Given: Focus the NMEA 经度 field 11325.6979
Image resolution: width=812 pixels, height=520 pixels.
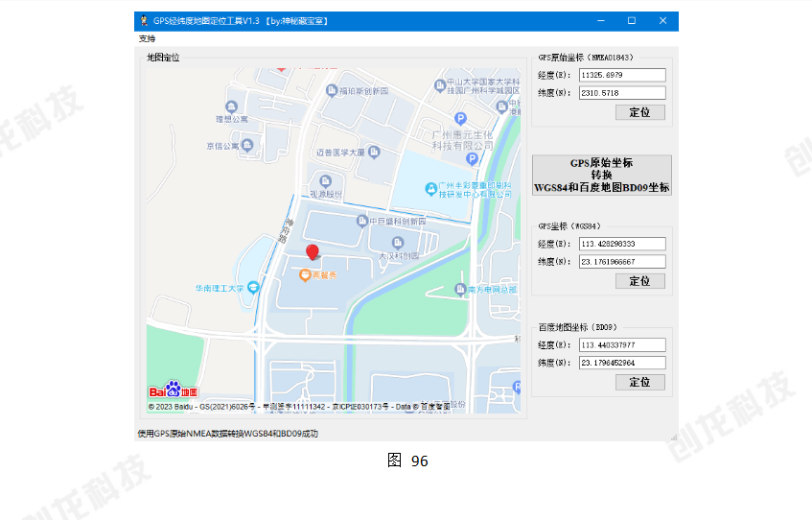Looking at the screenshot, I should [622, 75].
